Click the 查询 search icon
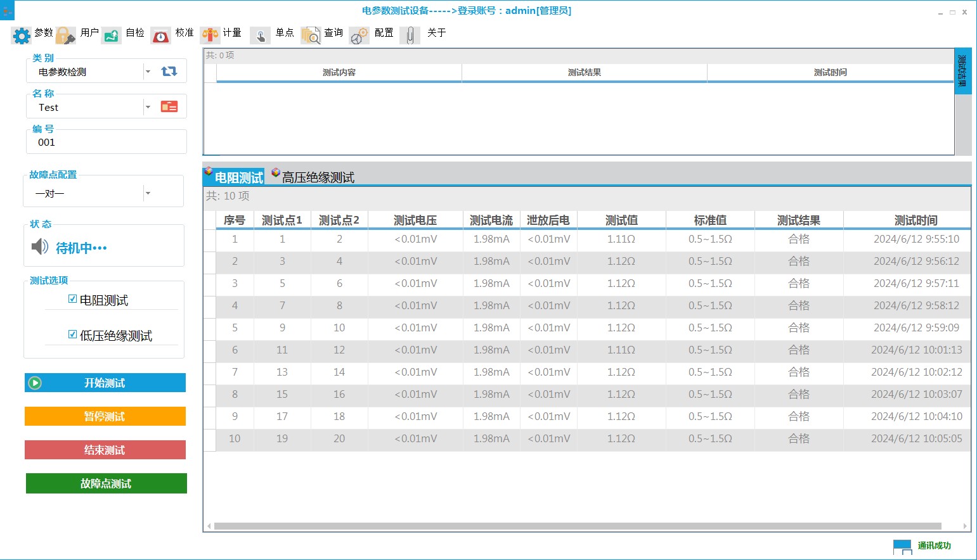 point(311,35)
